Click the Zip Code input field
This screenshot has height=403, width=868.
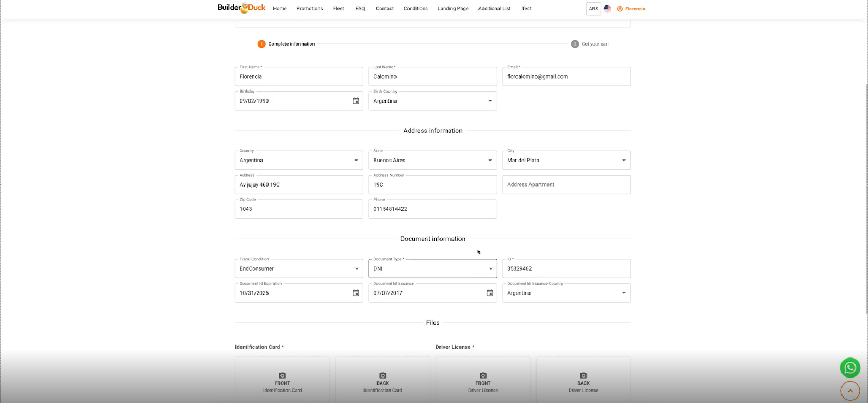pyautogui.click(x=298, y=209)
